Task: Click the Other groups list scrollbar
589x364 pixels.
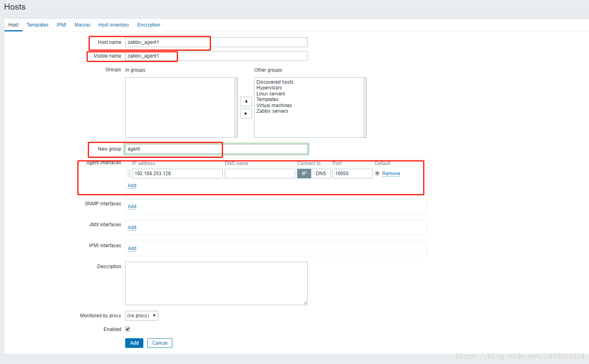Action: [365, 108]
